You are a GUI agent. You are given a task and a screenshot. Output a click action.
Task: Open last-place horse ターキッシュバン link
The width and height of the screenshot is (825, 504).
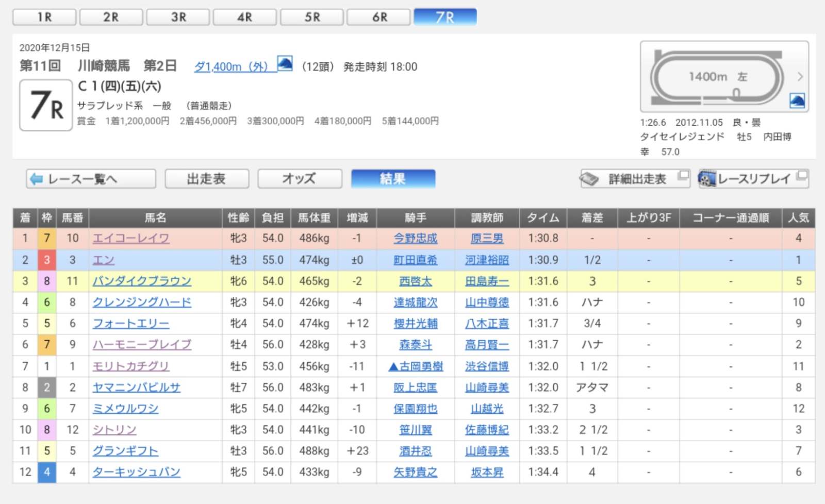point(136,472)
